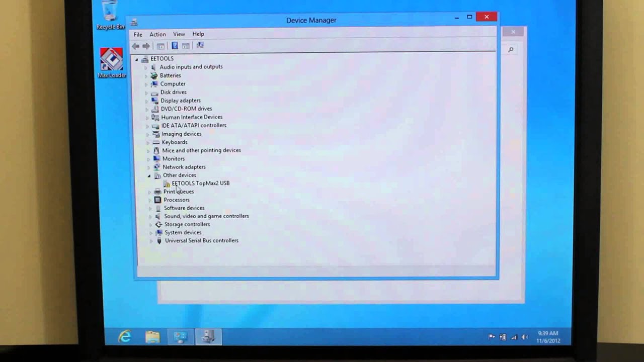Select the Human Interface Devices label

point(192,117)
